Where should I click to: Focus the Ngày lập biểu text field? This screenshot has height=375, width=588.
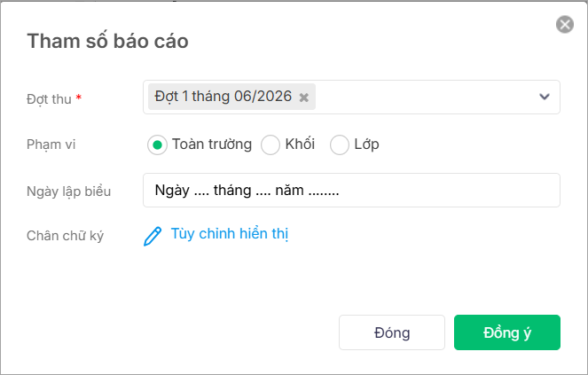coord(351,190)
